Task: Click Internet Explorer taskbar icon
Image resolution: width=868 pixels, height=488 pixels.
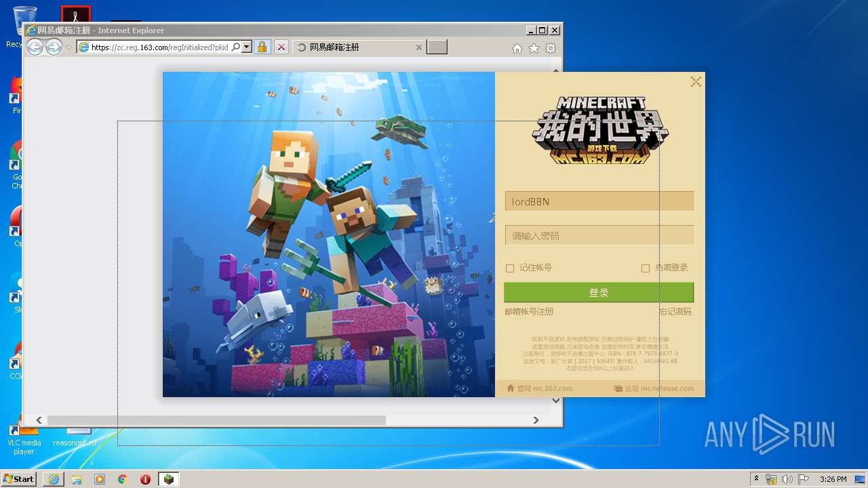Action: 54,479
